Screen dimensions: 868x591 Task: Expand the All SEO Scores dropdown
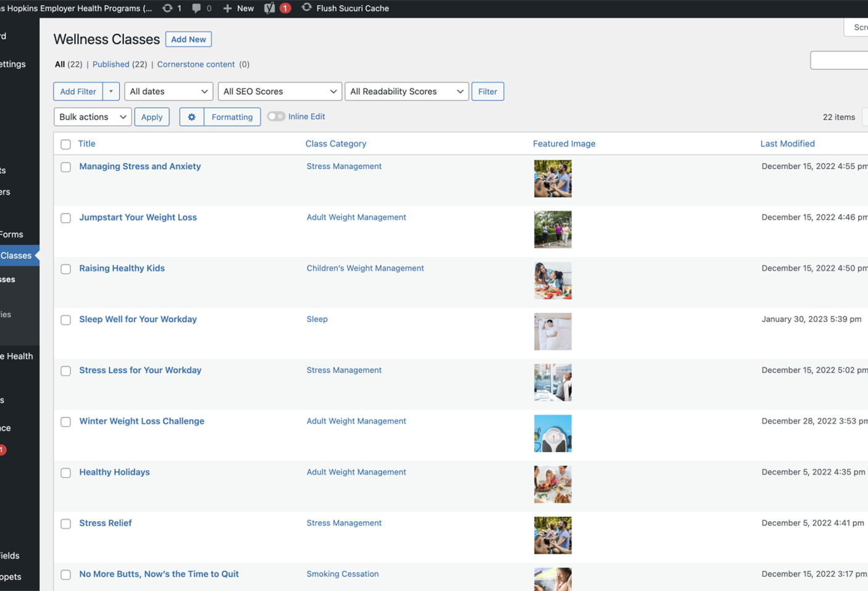(279, 91)
